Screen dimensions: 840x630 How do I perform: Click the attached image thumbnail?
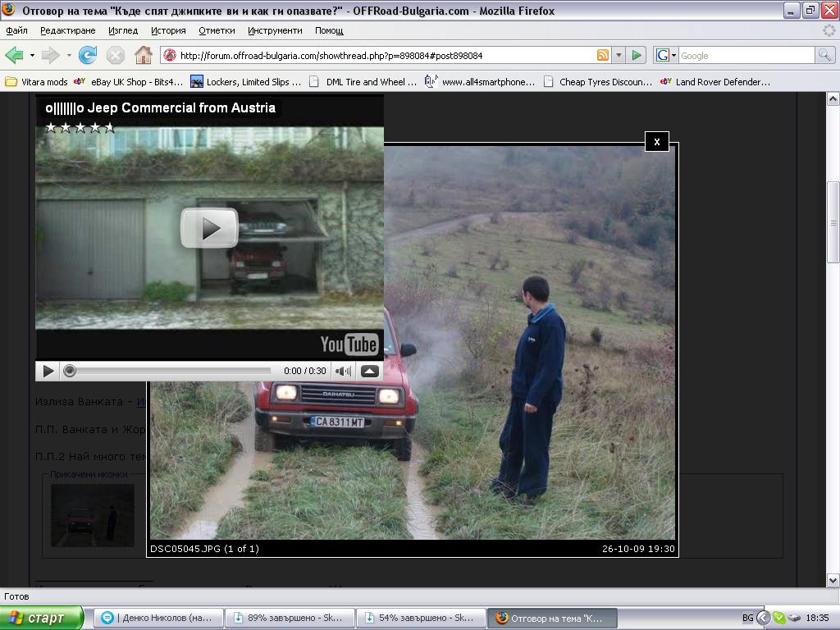[93, 515]
